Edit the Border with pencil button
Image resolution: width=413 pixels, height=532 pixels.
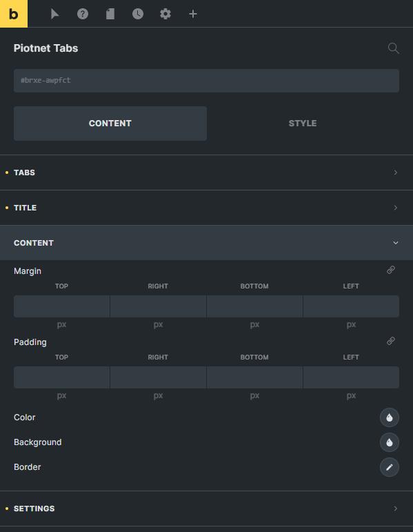pyautogui.click(x=390, y=467)
